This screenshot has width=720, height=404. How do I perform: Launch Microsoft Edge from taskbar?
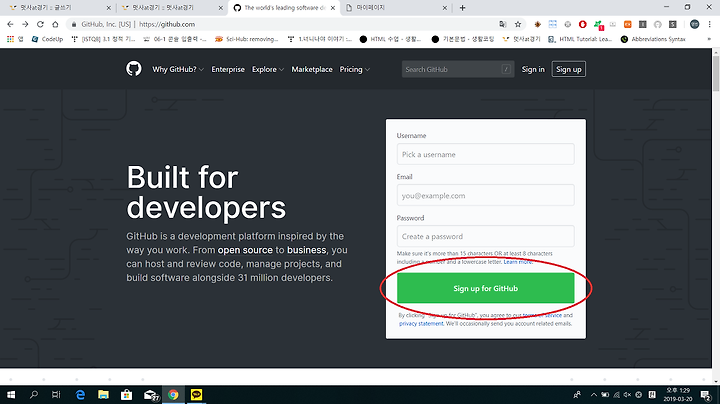tap(80, 395)
